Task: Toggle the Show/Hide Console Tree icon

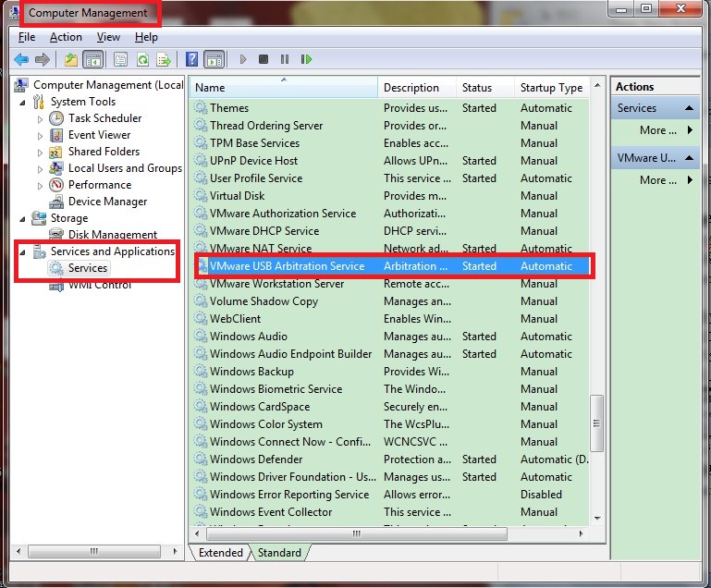Action: (93, 59)
